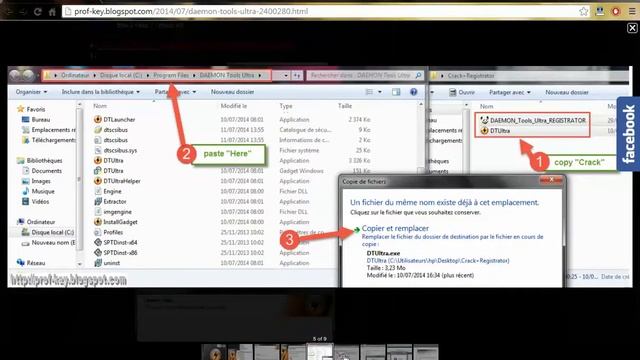Sort by the Modifié le column
The height and width of the screenshot is (360, 640).
click(x=234, y=106)
